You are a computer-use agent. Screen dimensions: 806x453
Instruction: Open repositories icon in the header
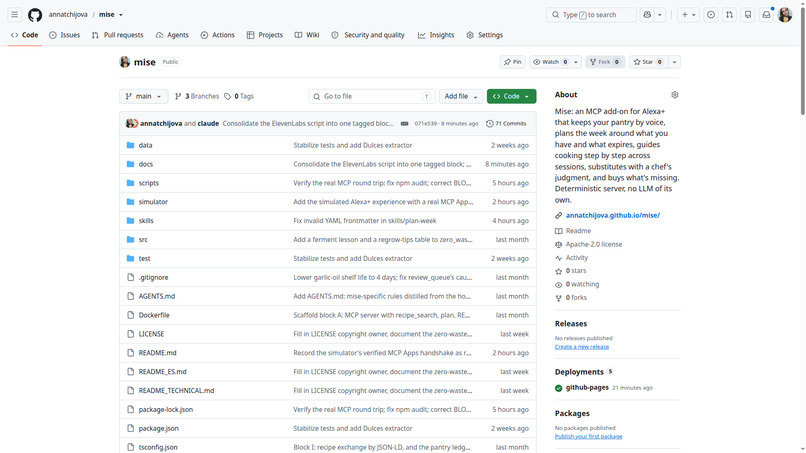pos(748,15)
